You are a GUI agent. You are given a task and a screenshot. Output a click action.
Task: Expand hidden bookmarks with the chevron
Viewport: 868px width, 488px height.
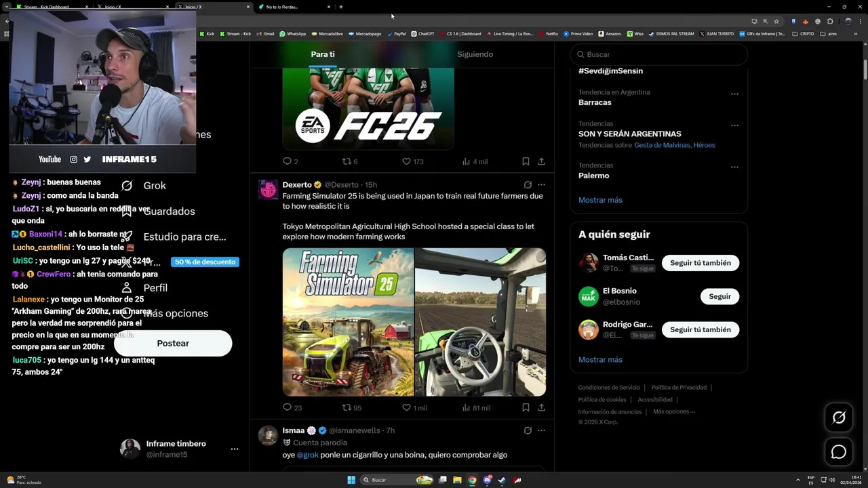855,33
